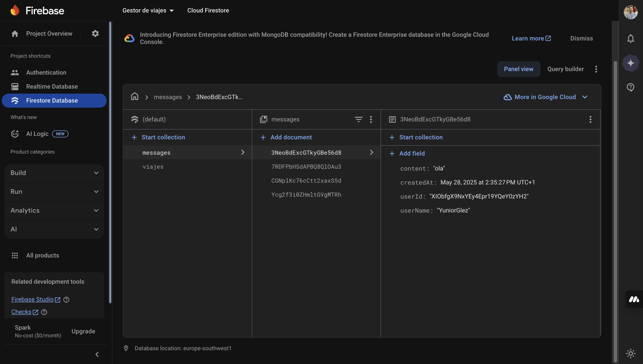The height and width of the screenshot is (364, 643).
Task: Select the viajes collection
Action: click(x=153, y=167)
